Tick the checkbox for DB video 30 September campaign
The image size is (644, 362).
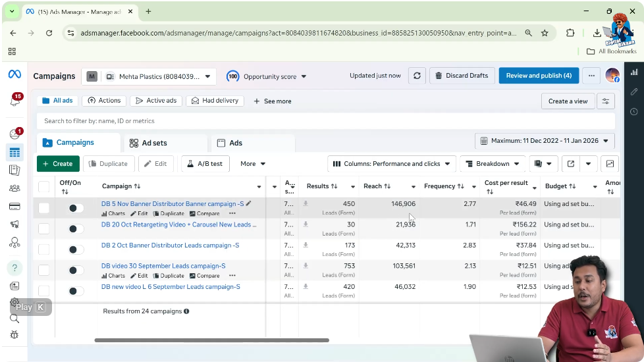click(x=44, y=270)
